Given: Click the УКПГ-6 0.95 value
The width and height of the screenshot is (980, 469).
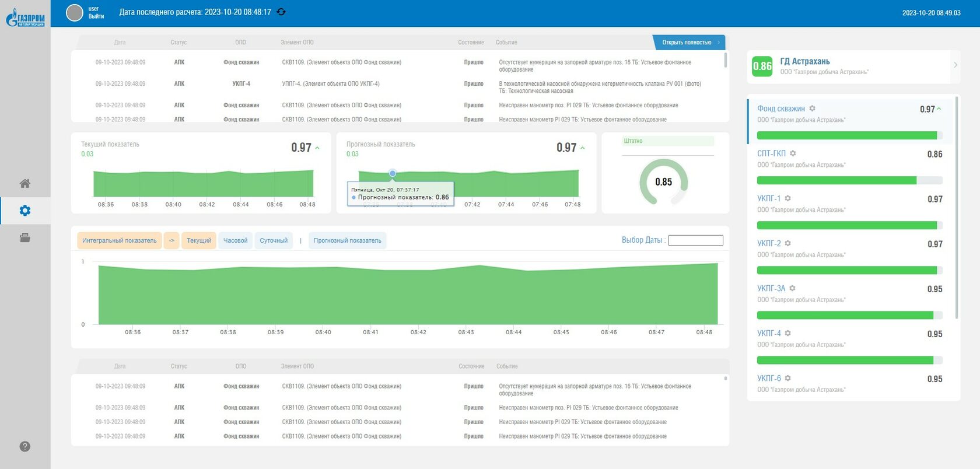Looking at the screenshot, I should [x=935, y=379].
